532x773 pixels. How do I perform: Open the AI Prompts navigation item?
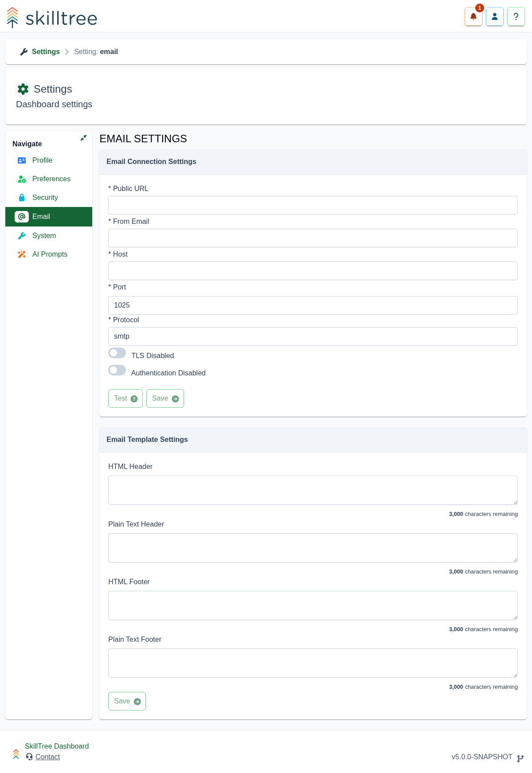click(x=49, y=254)
